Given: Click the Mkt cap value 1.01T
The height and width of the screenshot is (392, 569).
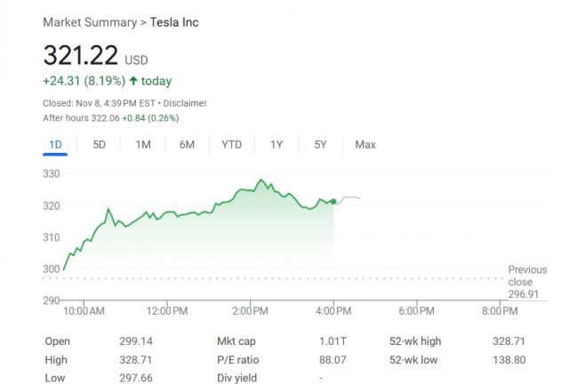Looking at the screenshot, I should [x=333, y=341].
